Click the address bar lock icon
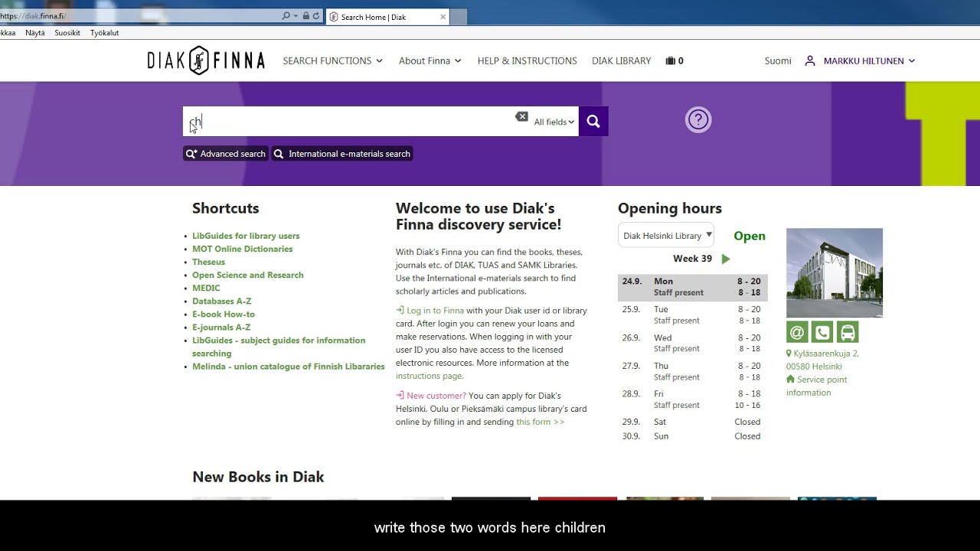Image resolution: width=980 pixels, height=551 pixels. (x=306, y=16)
